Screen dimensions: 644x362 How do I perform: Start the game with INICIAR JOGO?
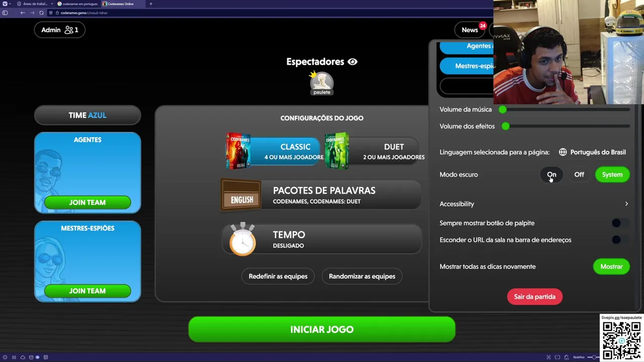[322, 329]
